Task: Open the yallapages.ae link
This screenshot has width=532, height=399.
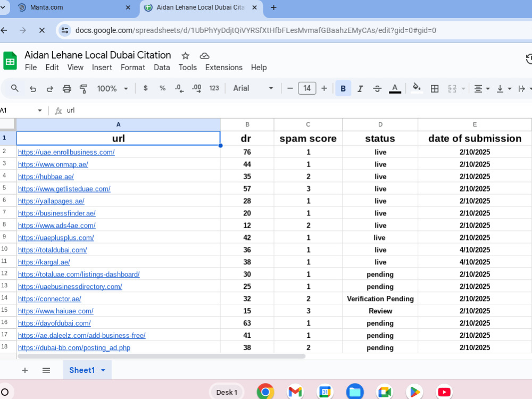Action: (x=51, y=201)
